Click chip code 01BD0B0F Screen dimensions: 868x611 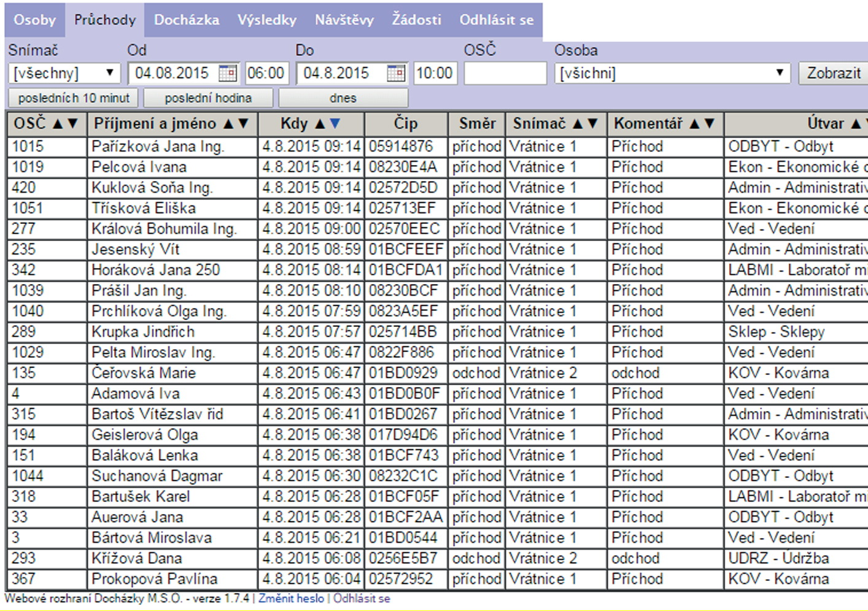tap(405, 394)
